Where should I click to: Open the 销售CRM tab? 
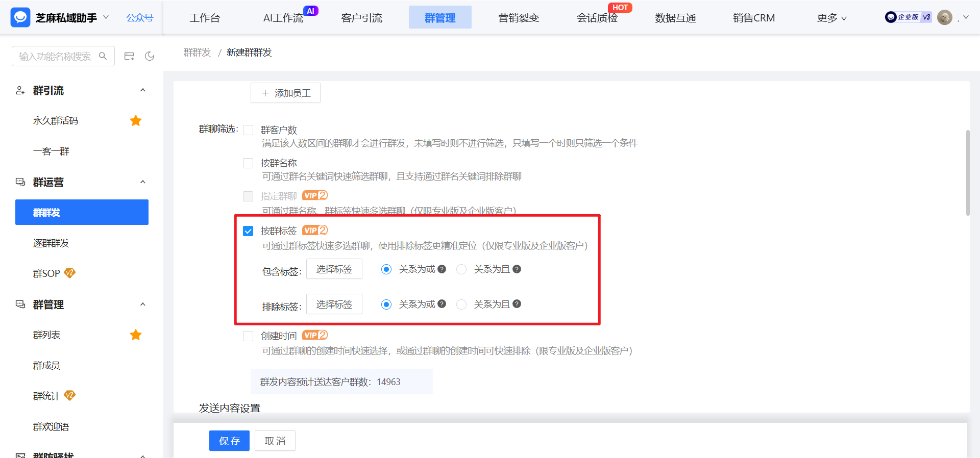click(754, 18)
